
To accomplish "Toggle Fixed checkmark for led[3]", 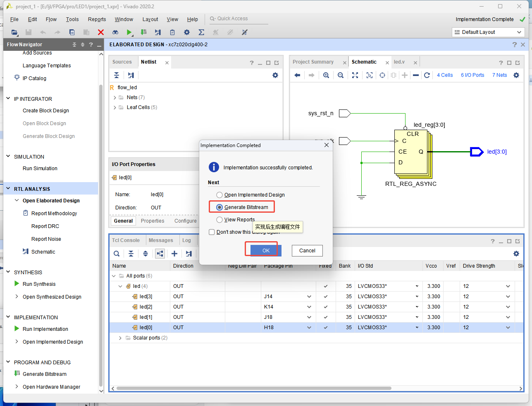I will click(326, 297).
